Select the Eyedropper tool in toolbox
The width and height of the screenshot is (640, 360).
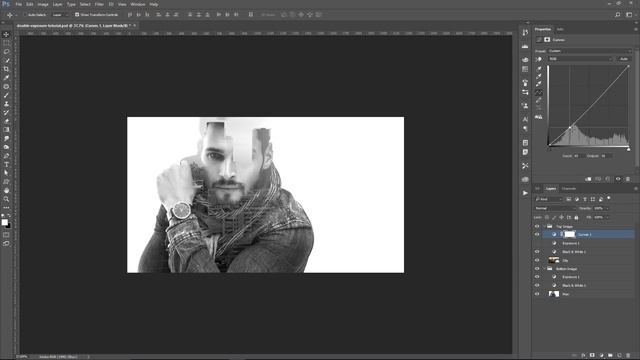pos(6,78)
